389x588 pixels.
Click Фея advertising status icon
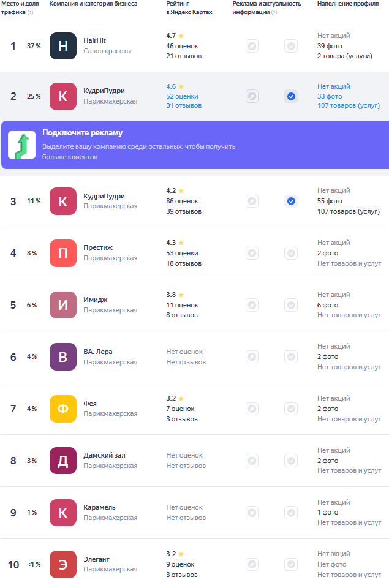(x=252, y=409)
